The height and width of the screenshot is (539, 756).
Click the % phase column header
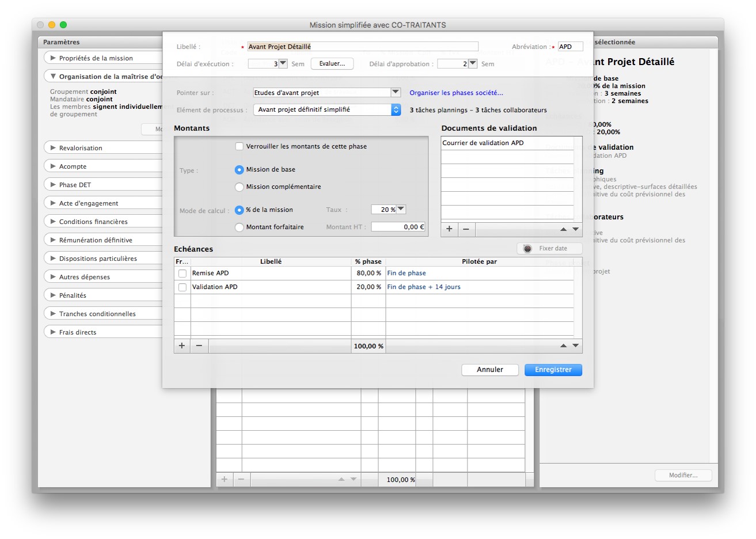click(368, 261)
